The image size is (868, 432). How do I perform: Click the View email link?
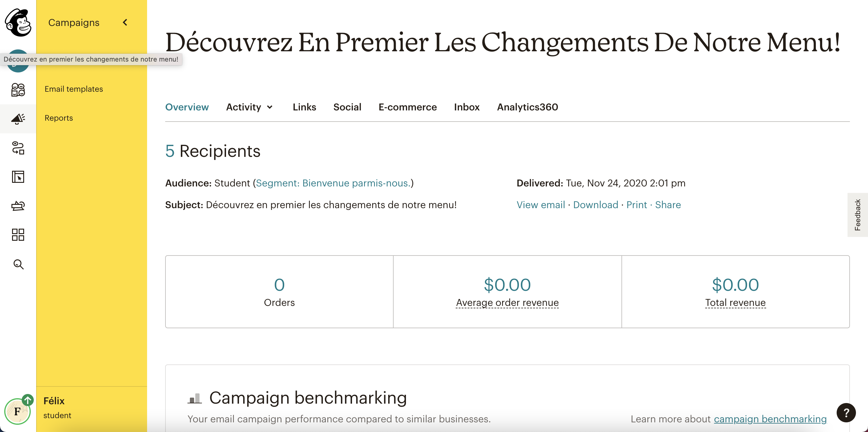click(540, 205)
